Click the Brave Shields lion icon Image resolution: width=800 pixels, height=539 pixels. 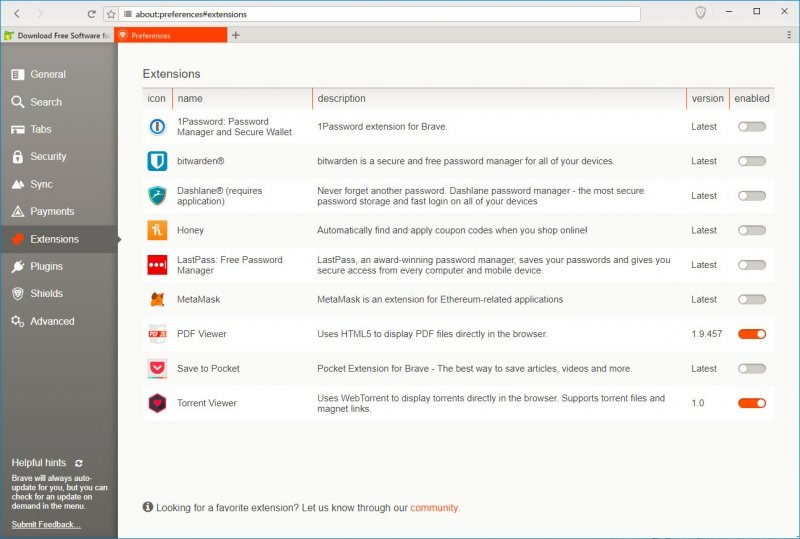tap(701, 13)
